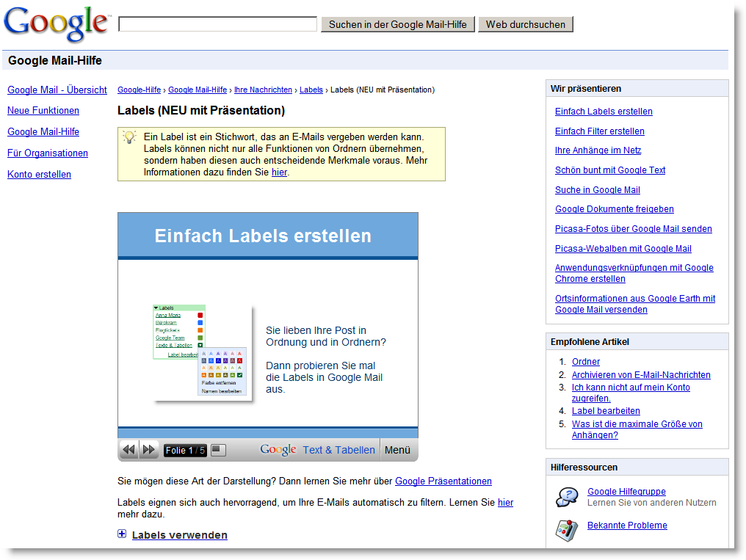This screenshot has height=560, width=746.
Task: Open Archivieren von E-Mail-Nachrichten article
Action: 641,375
